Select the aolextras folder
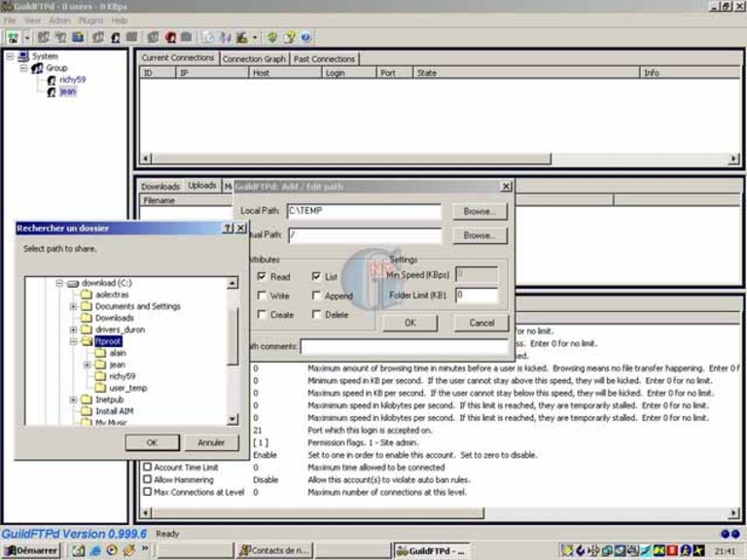Viewport: 747px width, 560px height. click(x=112, y=295)
